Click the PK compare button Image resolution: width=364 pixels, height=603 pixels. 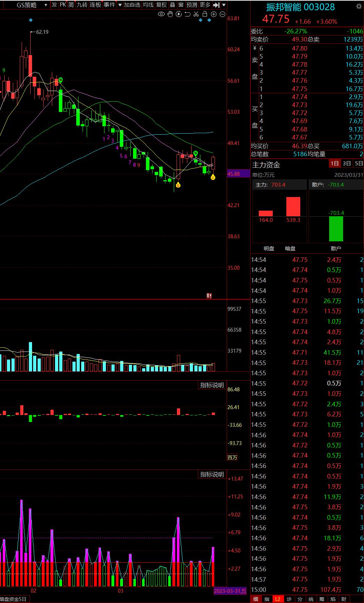click(63, 5)
